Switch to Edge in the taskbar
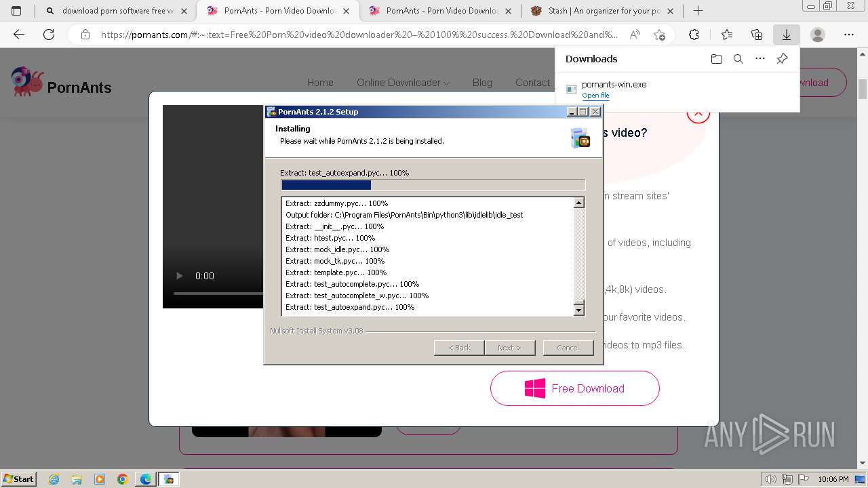 tap(145, 479)
